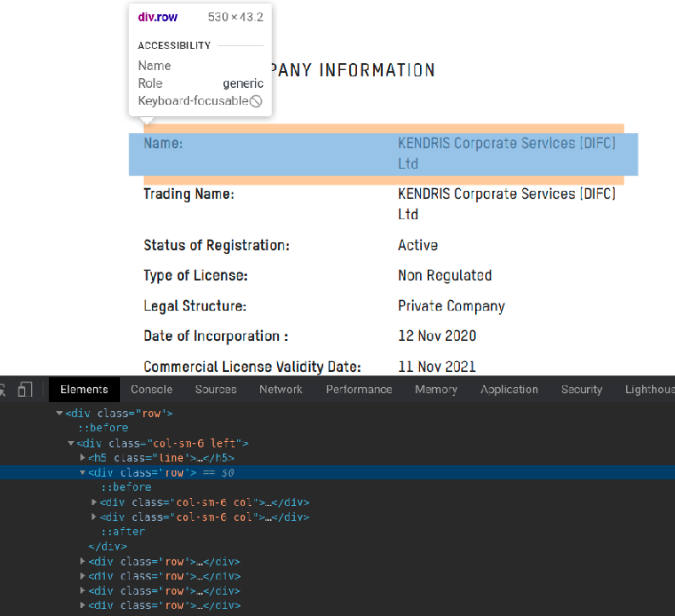Click the 'Commercial License Validity Date:' label
675x616 pixels.
252,367
